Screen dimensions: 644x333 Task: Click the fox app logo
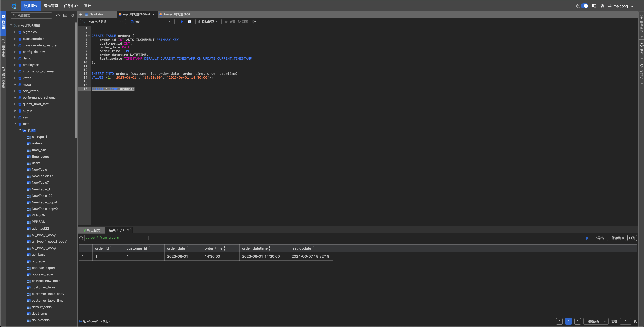(14, 6)
